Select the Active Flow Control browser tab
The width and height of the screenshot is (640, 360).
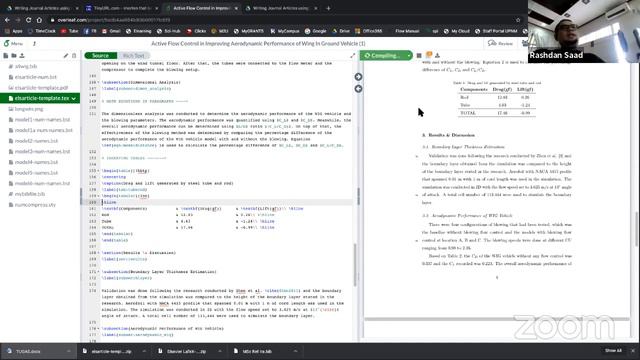(x=200, y=8)
